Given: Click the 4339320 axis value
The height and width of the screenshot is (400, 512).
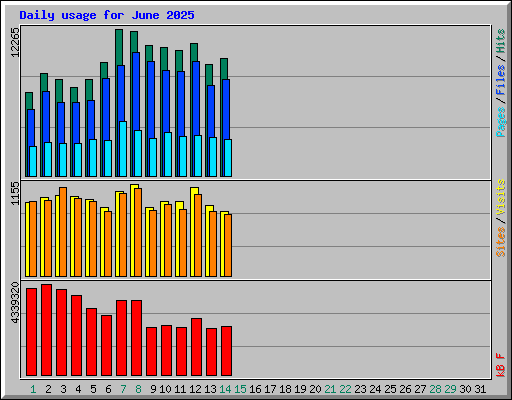Looking at the screenshot, I should [x=15, y=303].
